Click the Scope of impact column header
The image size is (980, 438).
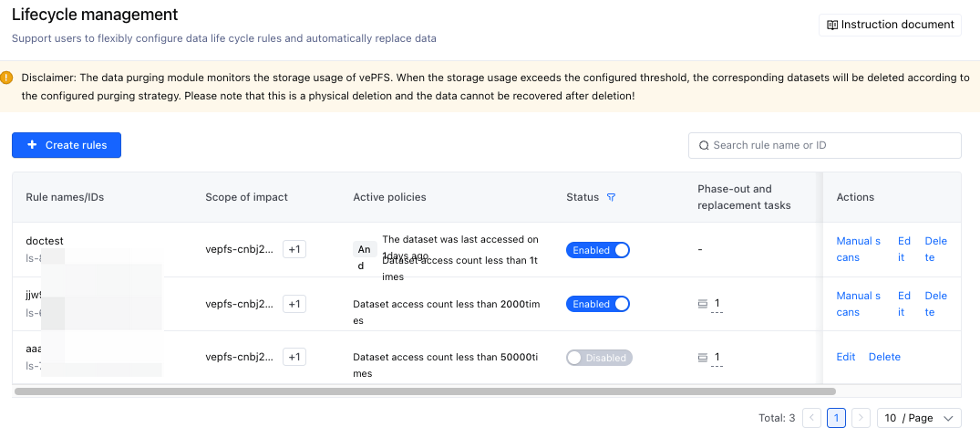pyautogui.click(x=246, y=197)
